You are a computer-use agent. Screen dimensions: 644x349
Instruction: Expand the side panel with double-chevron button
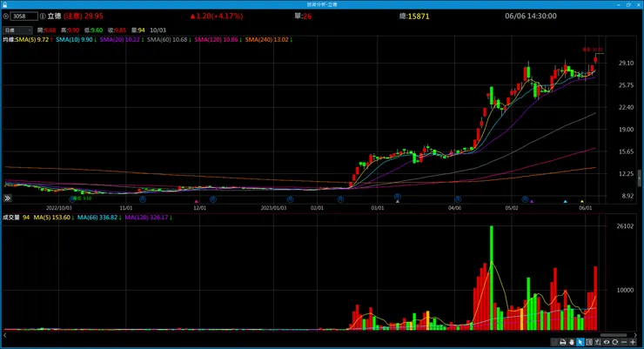pyautogui.click(x=7, y=198)
